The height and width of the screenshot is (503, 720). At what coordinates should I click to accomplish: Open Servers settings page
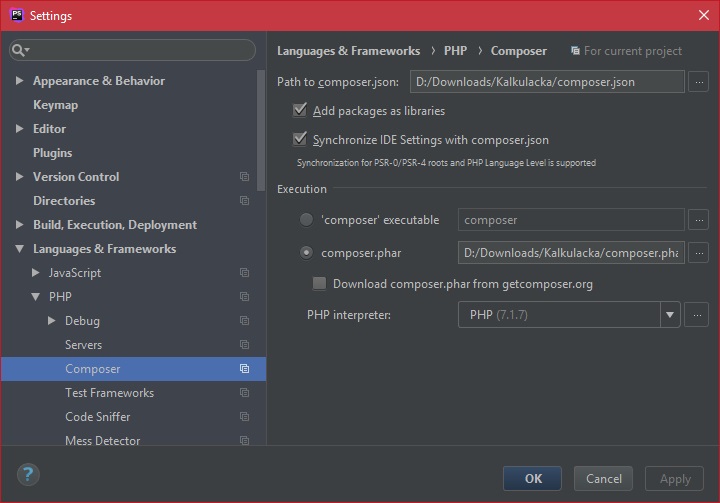(84, 345)
